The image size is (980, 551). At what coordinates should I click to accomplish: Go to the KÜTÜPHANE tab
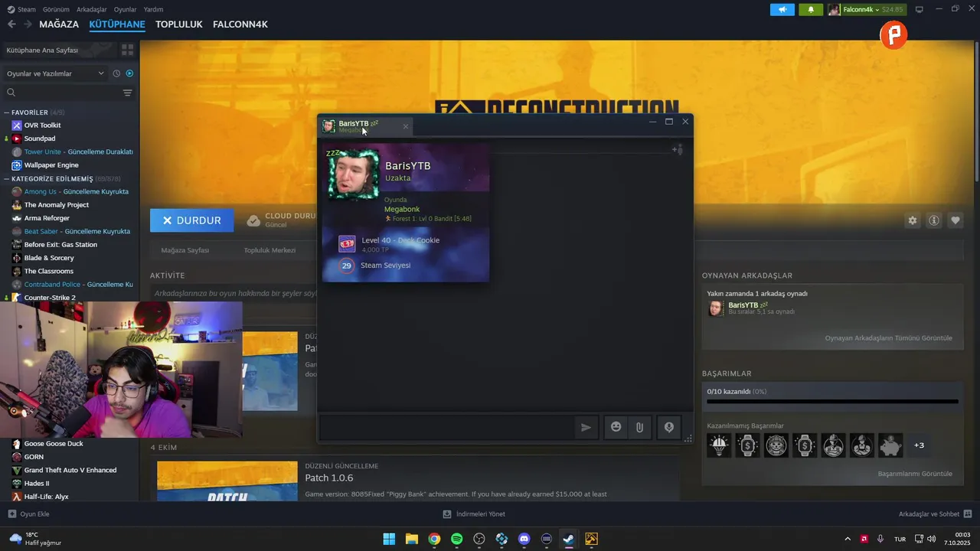(117, 24)
